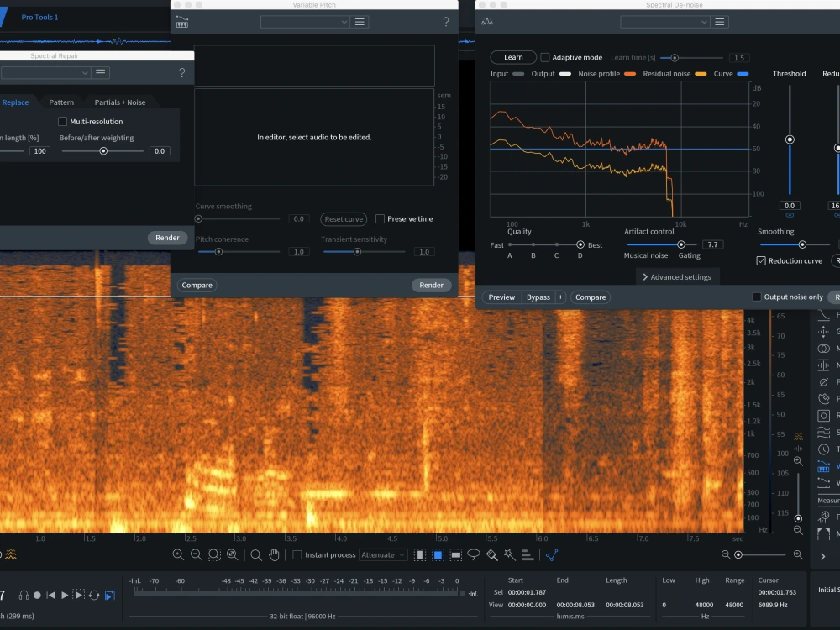The image size is (840, 630).
Task: Toggle loop playback in transport
Action: [x=94, y=596]
